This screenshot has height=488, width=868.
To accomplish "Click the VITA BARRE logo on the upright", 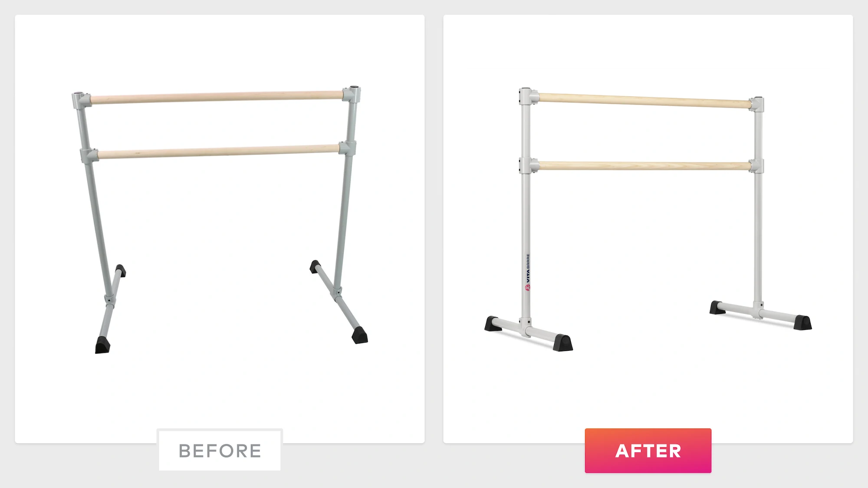I will [x=528, y=272].
